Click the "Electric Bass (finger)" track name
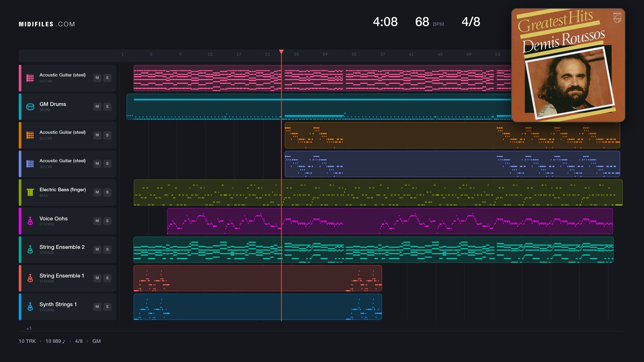 pyautogui.click(x=63, y=190)
